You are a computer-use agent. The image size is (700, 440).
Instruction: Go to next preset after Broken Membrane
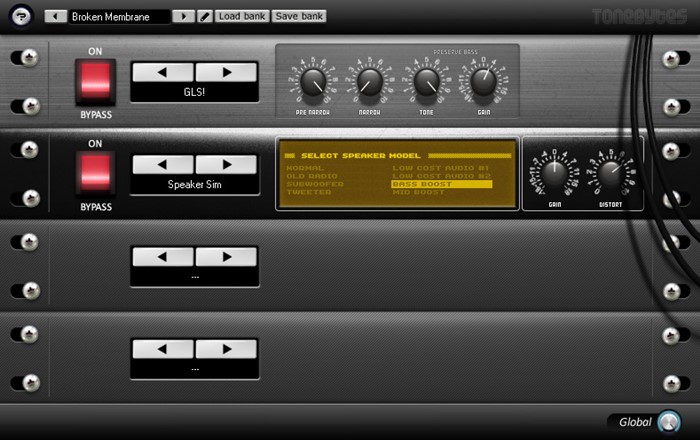click(x=183, y=17)
